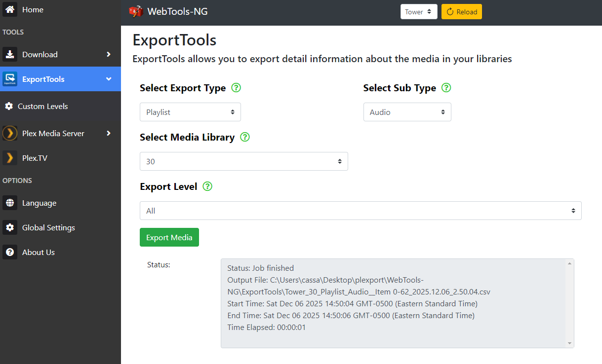Open the Tower server selector dropdown
This screenshot has width=602, height=364.
418,11
